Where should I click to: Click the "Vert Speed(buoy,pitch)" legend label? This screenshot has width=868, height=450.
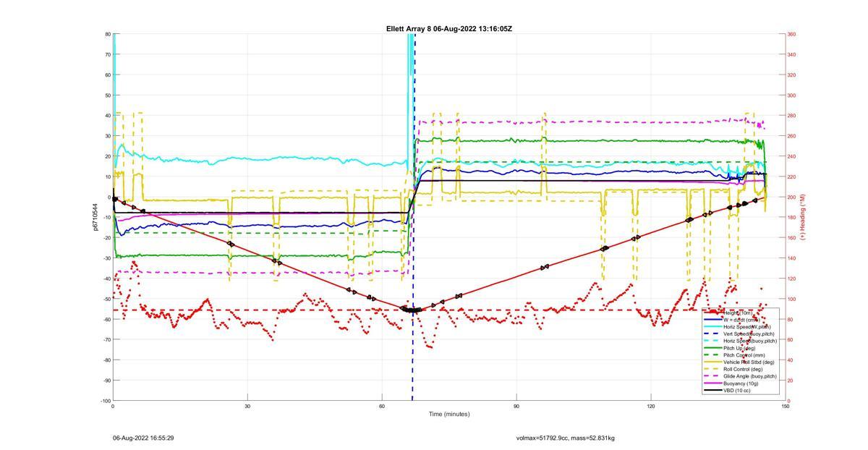749,334
